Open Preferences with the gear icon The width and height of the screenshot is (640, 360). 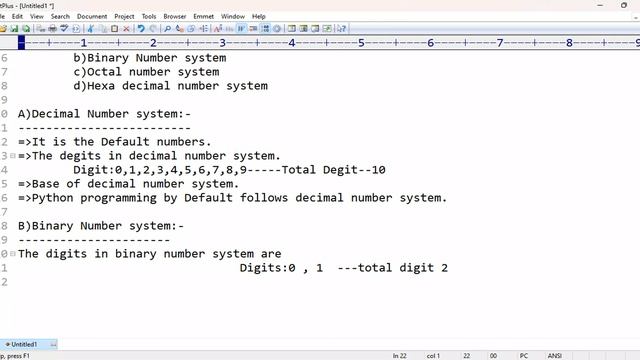(x=277, y=29)
